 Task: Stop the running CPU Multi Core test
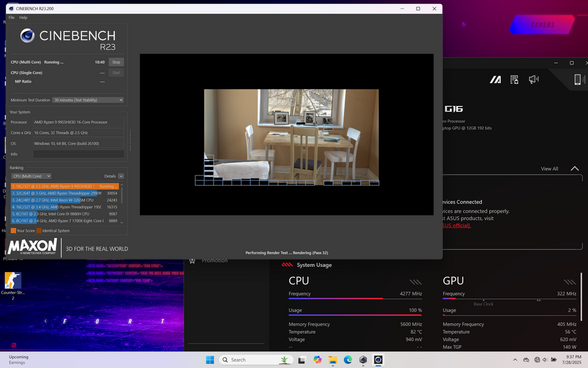116,62
